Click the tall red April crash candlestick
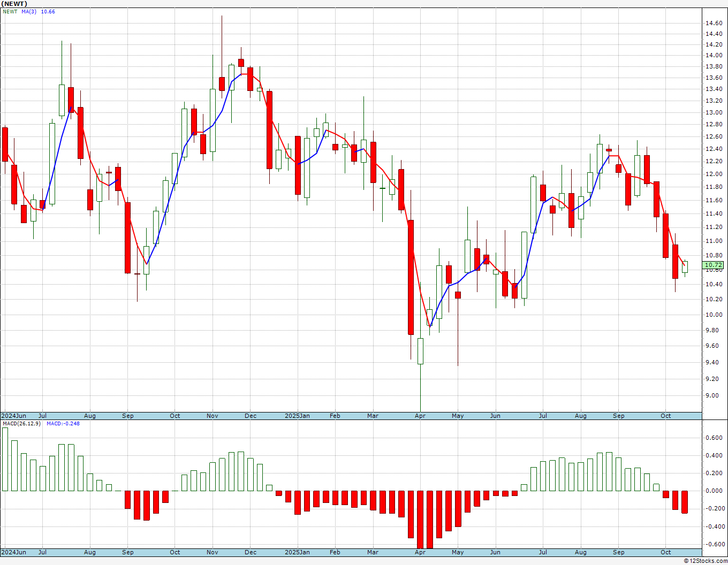728x565 pixels. [x=411, y=277]
